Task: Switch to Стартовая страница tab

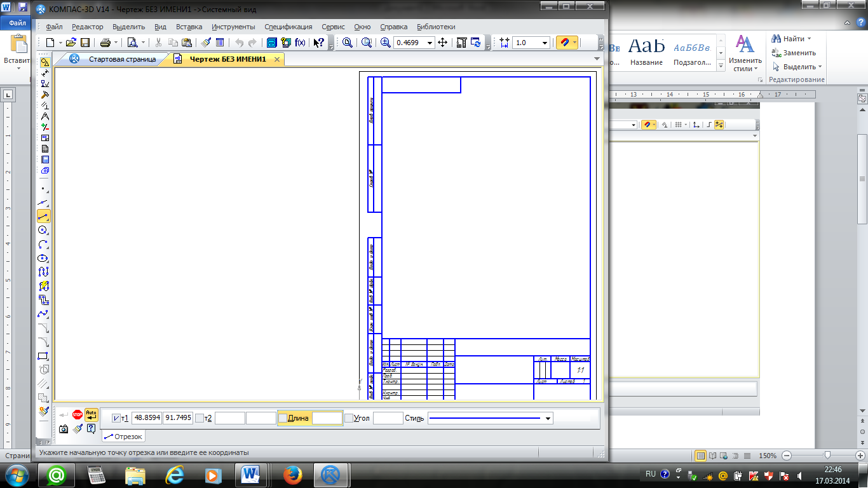Action: (113, 59)
